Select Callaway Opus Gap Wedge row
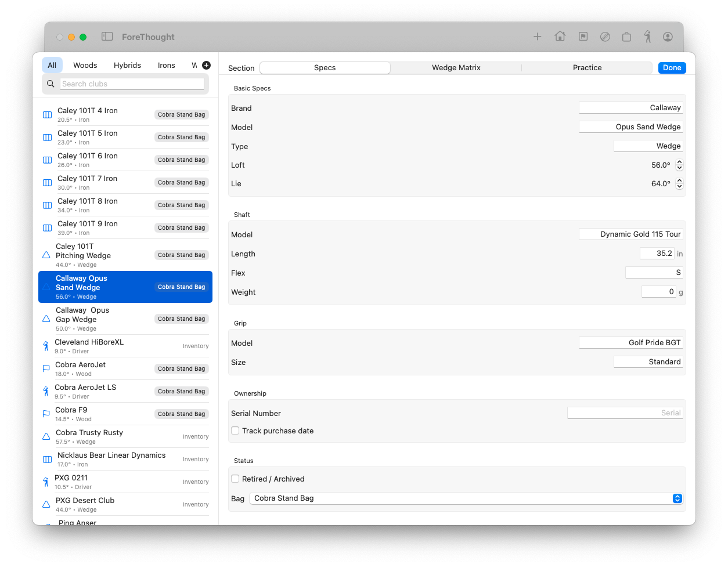The width and height of the screenshot is (728, 568). 125,319
